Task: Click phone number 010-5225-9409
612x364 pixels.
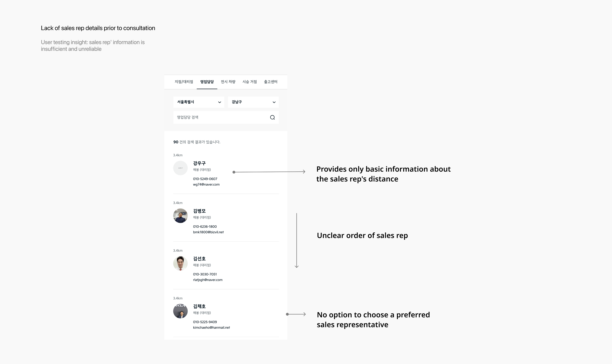Action: [205, 322]
